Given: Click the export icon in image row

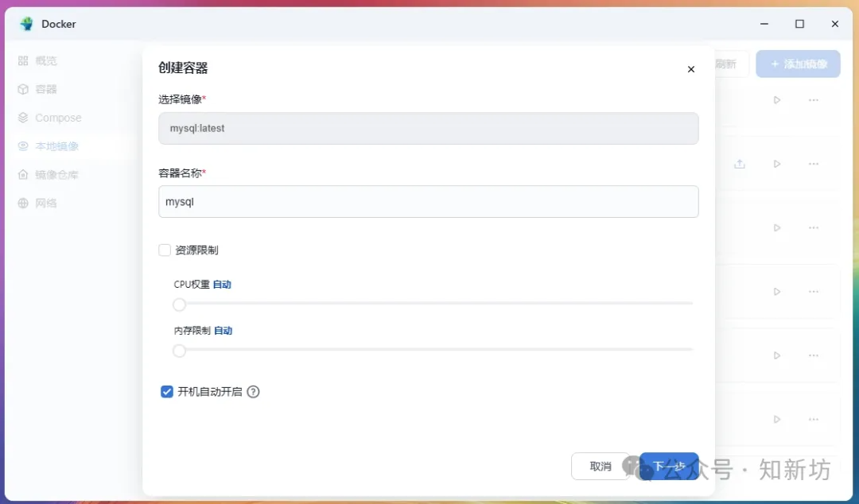Looking at the screenshot, I should coord(739,164).
